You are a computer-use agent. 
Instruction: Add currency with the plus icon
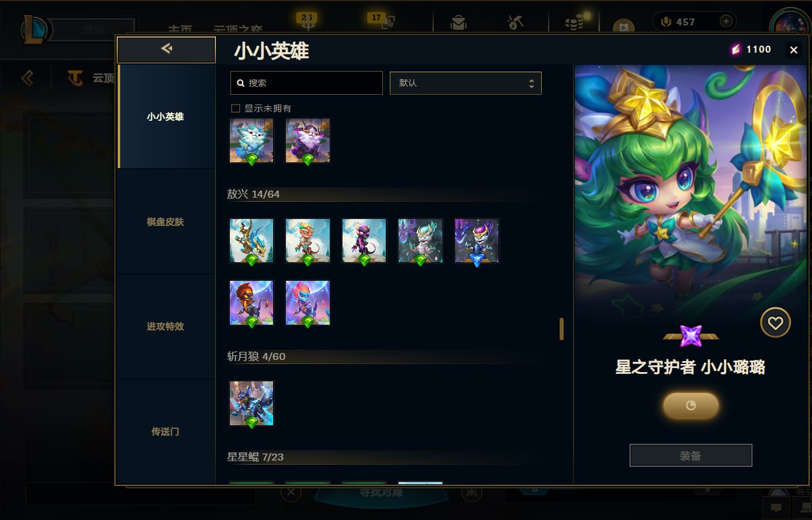[x=726, y=21]
